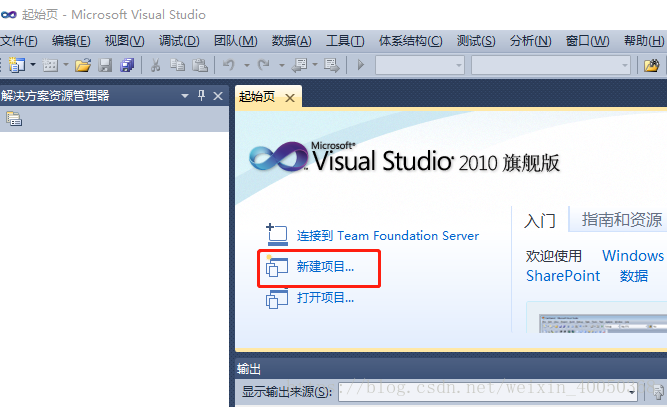The image size is (667, 407).
Task: Click the 打开项目... link
Action: point(325,298)
